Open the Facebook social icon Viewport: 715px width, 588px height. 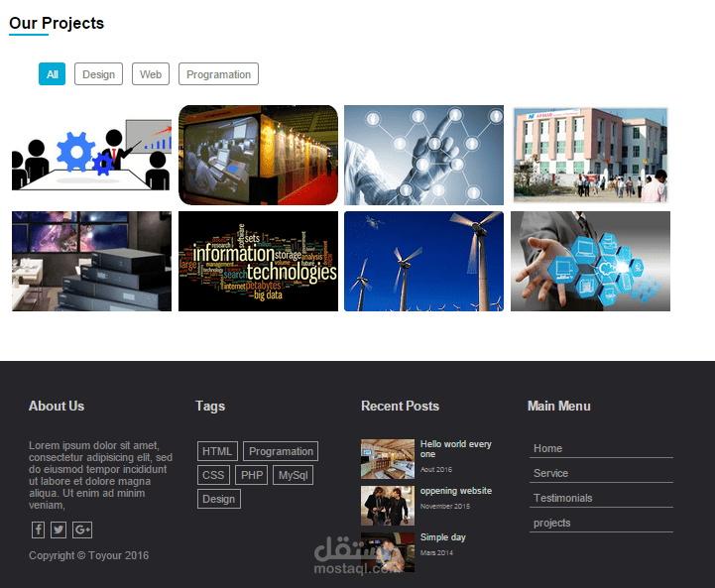click(39, 529)
